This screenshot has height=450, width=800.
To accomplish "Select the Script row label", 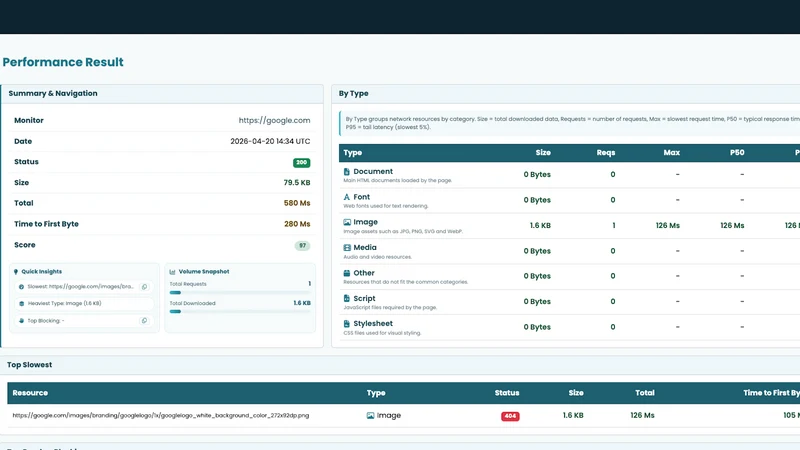I will click(x=364, y=298).
